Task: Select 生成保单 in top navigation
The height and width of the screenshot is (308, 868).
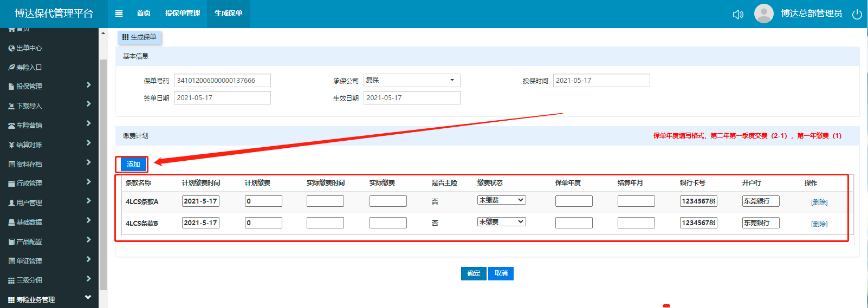Action: pyautogui.click(x=229, y=14)
